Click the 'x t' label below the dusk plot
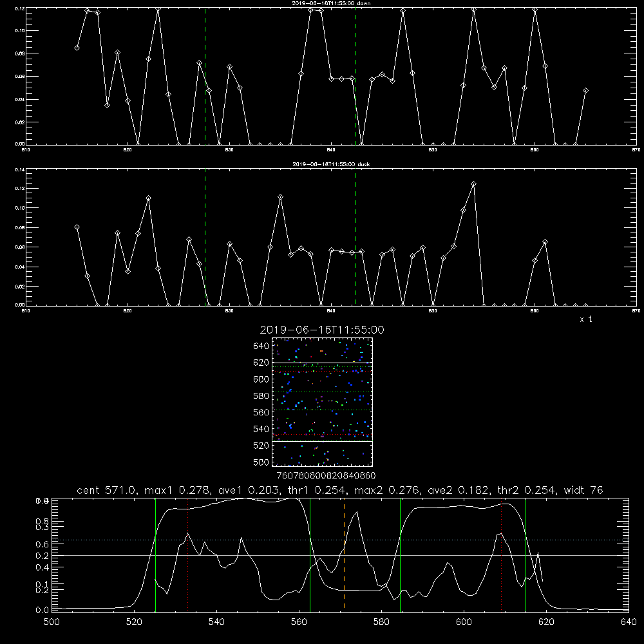This screenshot has height=644, width=644. 585,319
